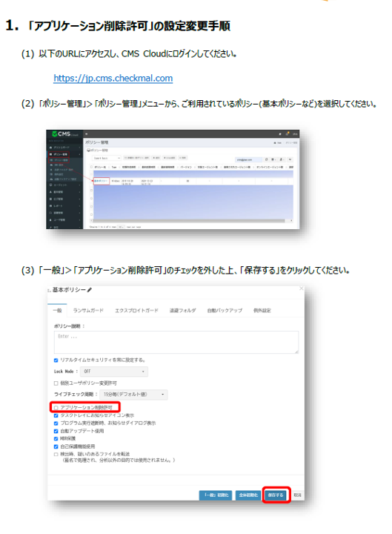Image resolution: width=392 pixels, height=534 pixels.
Task: Click the ポリシー管理 sidebar menu item icon
Action: pos(51,154)
